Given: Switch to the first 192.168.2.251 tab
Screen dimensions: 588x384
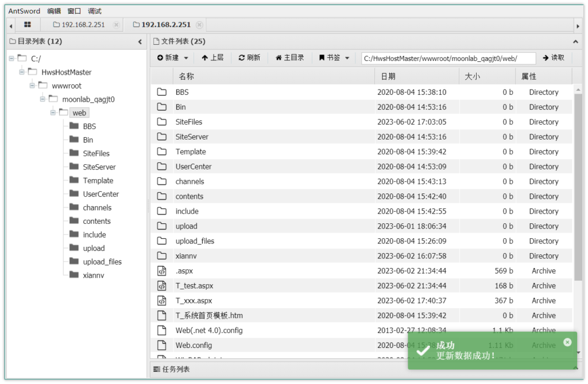Looking at the screenshot, I should coord(79,25).
